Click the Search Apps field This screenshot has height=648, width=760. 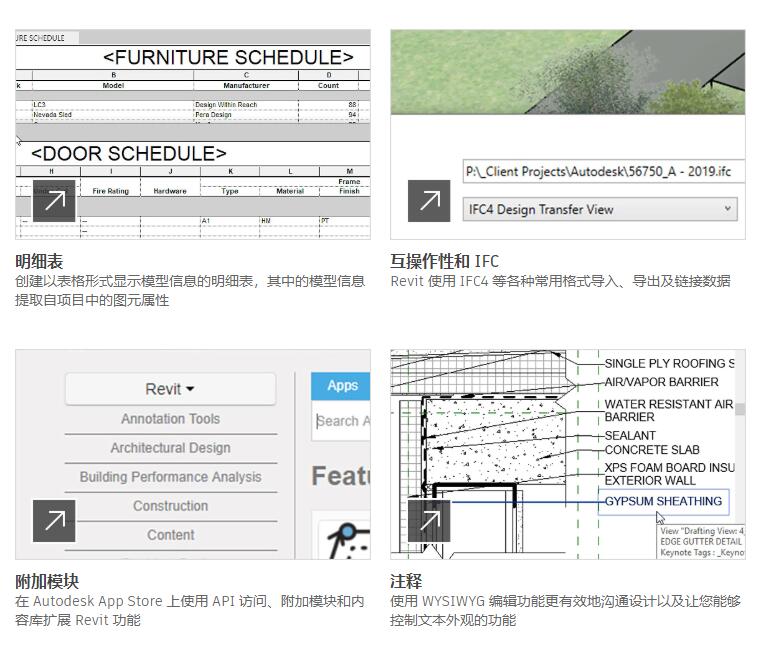[x=342, y=421]
